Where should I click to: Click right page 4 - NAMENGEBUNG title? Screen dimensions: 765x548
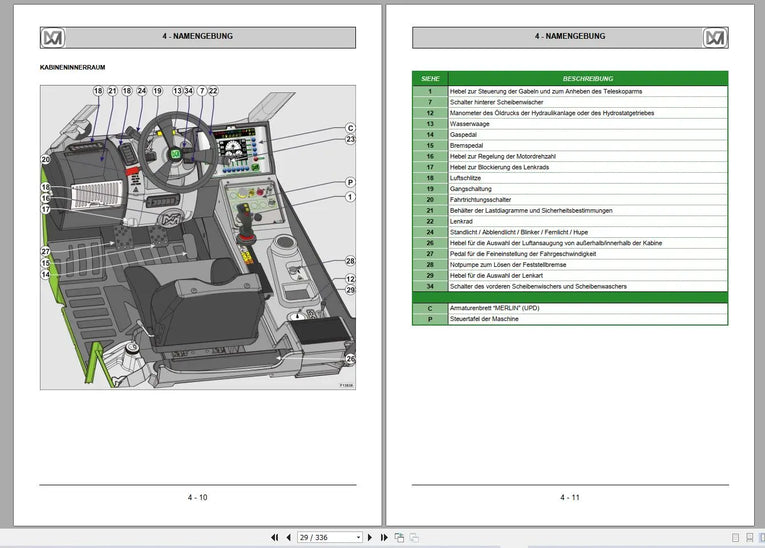(x=570, y=36)
